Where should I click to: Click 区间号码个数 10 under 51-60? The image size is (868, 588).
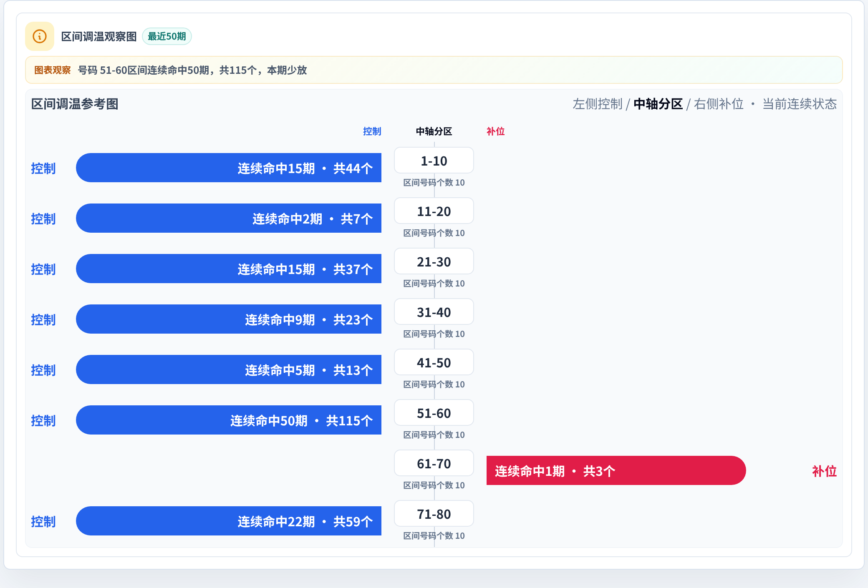434,435
